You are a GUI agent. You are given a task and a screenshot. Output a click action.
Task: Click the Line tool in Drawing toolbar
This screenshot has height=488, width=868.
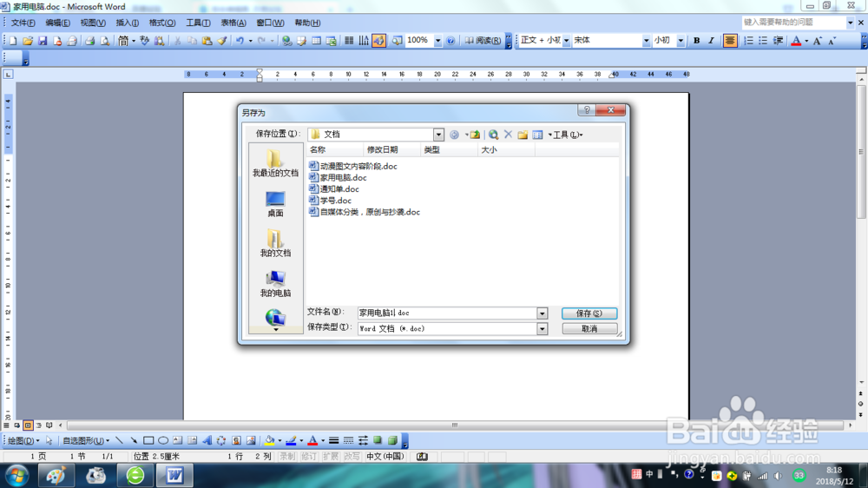point(119,441)
